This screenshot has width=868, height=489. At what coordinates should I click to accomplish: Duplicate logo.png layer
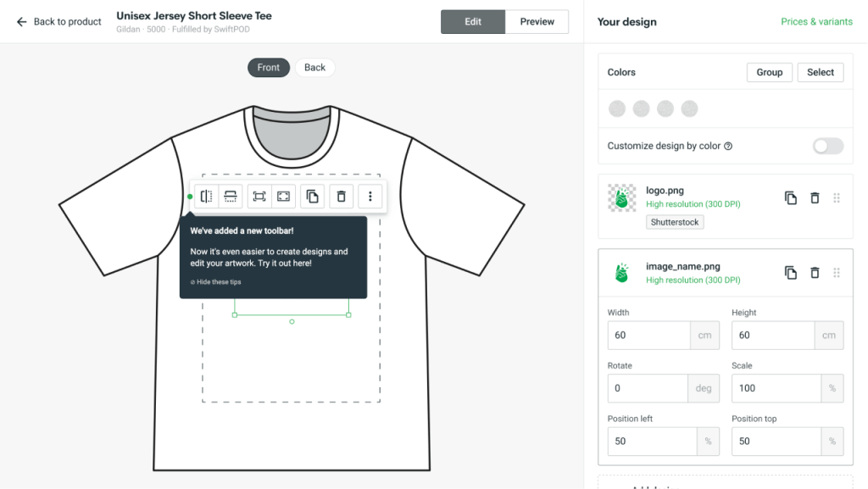click(x=791, y=198)
